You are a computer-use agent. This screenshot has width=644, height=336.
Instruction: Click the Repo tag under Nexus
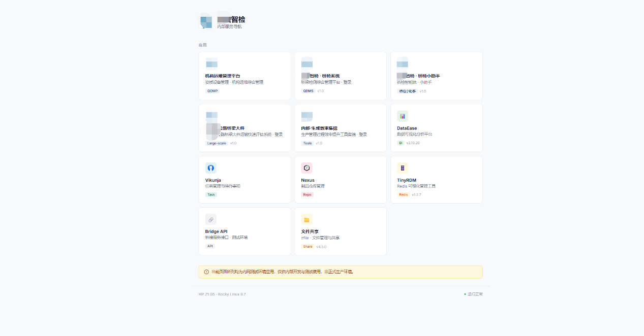(307, 194)
